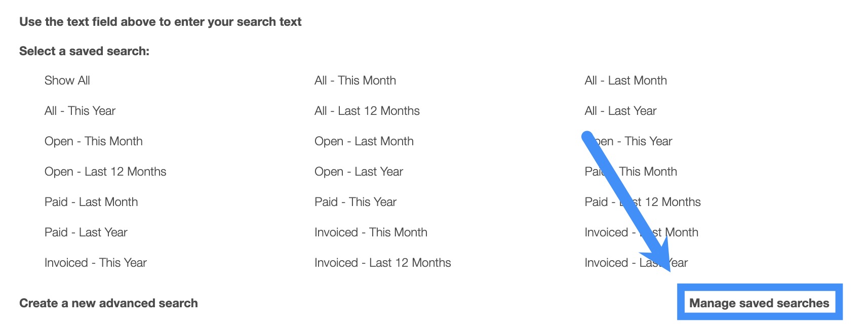The width and height of the screenshot is (868, 327).
Task: Click Create a new advanced search
Action: point(108,303)
